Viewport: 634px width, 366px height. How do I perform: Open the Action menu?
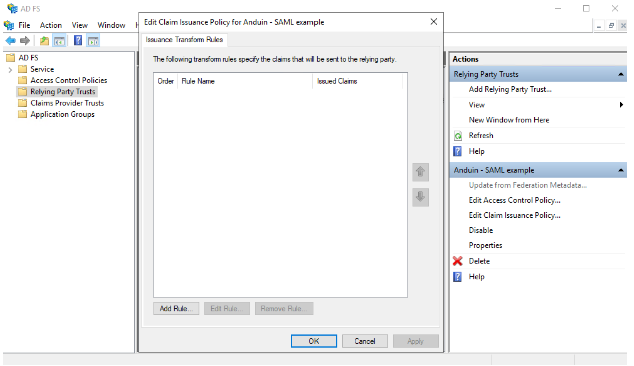[51, 25]
